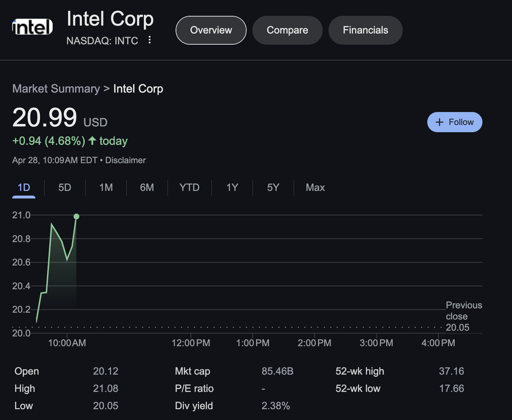
Task: Click the 3:00 PM axis label
Action: coord(376,343)
